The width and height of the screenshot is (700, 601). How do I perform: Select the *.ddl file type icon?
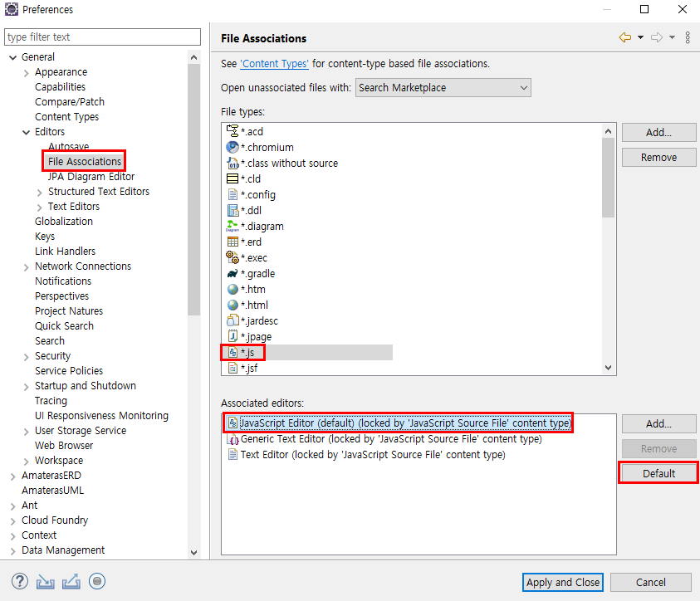point(233,210)
